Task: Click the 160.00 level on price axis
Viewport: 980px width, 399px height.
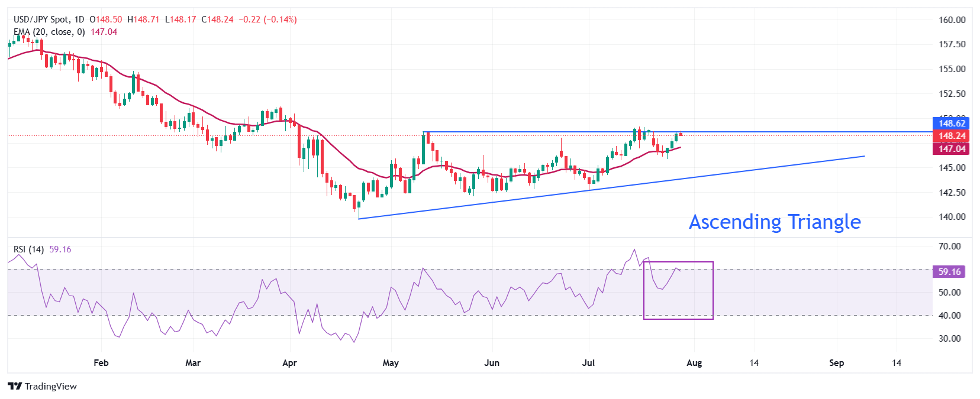Action: click(x=952, y=20)
